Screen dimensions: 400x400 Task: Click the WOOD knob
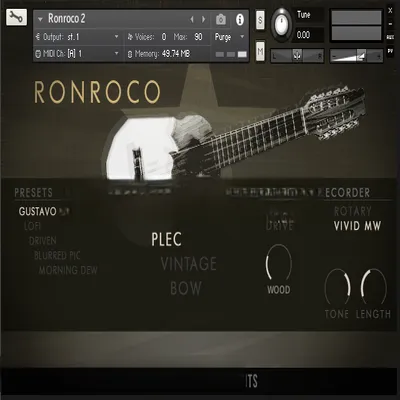(279, 262)
